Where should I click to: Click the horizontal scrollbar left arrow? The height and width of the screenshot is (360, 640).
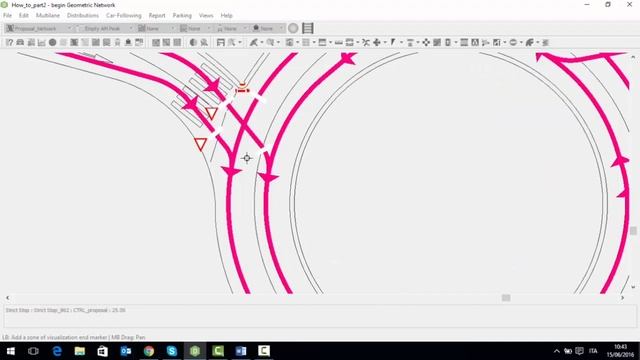(7, 298)
